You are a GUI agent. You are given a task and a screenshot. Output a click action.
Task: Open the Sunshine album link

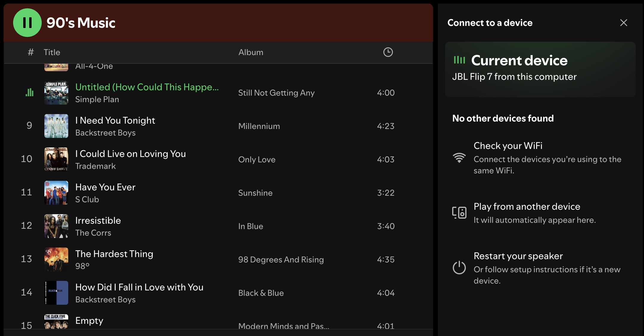click(255, 193)
